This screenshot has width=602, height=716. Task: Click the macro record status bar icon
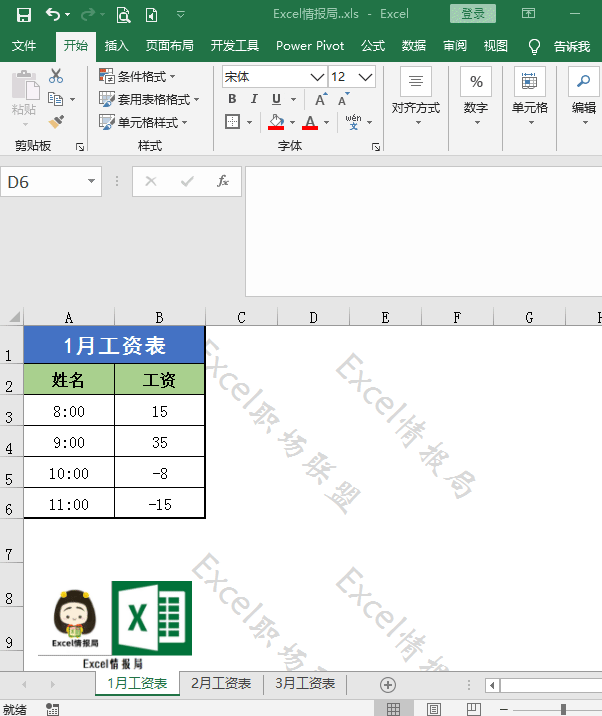[53, 709]
